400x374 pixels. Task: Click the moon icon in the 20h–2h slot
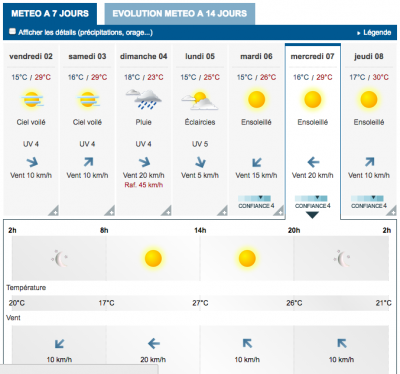pos(342,258)
